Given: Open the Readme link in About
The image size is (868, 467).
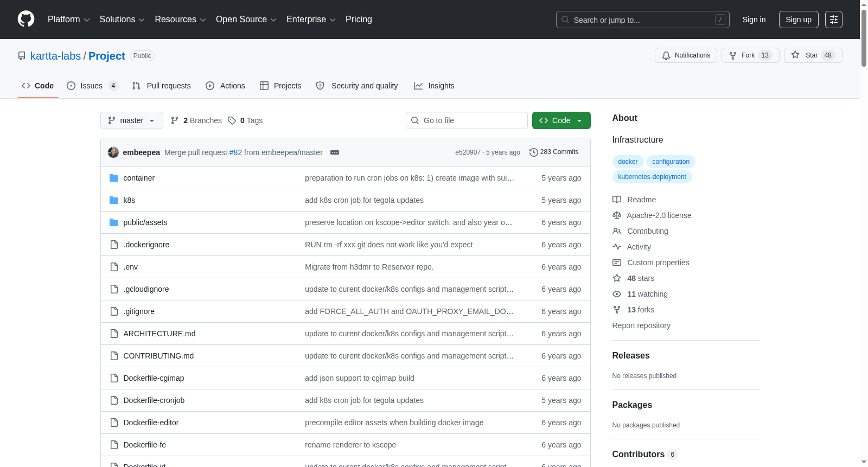Looking at the screenshot, I should [634, 200].
